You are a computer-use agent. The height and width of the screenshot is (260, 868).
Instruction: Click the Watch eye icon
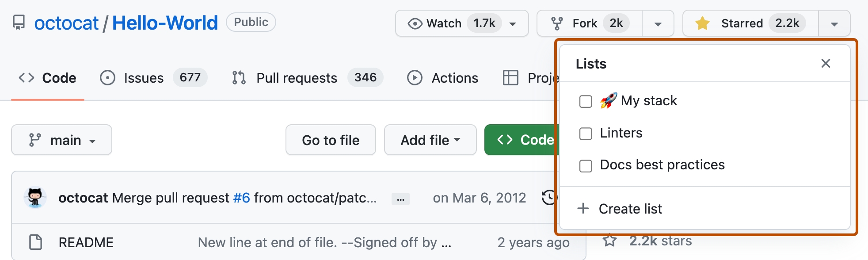click(x=415, y=23)
